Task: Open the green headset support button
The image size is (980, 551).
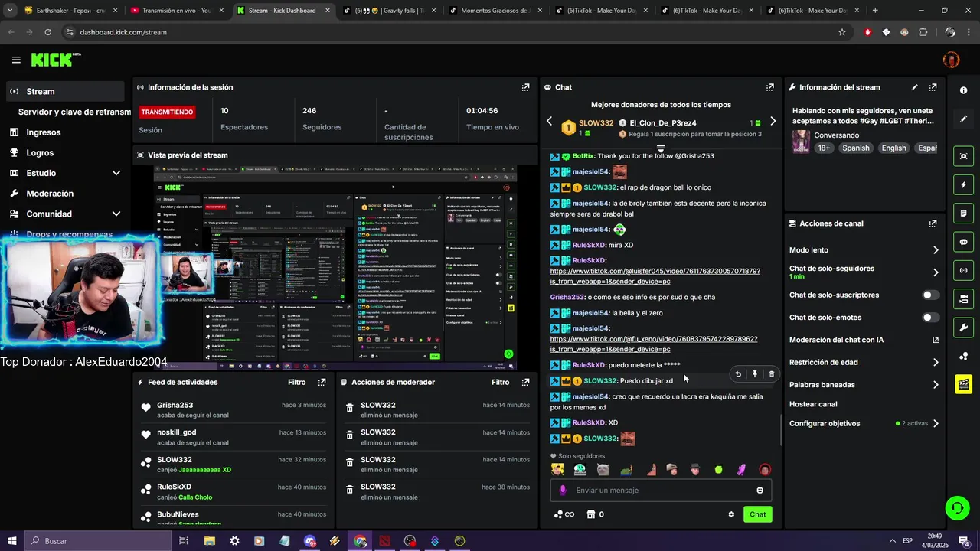Action: point(956,507)
